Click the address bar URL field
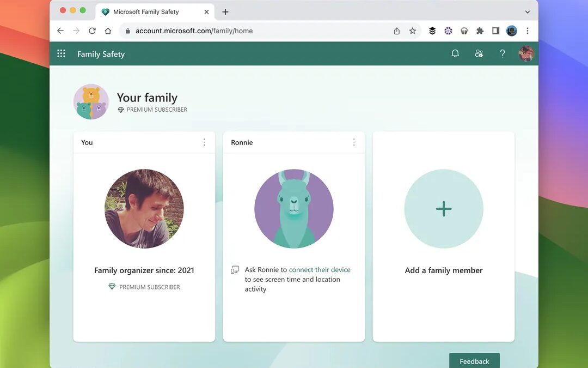588x368 pixels. (245, 31)
